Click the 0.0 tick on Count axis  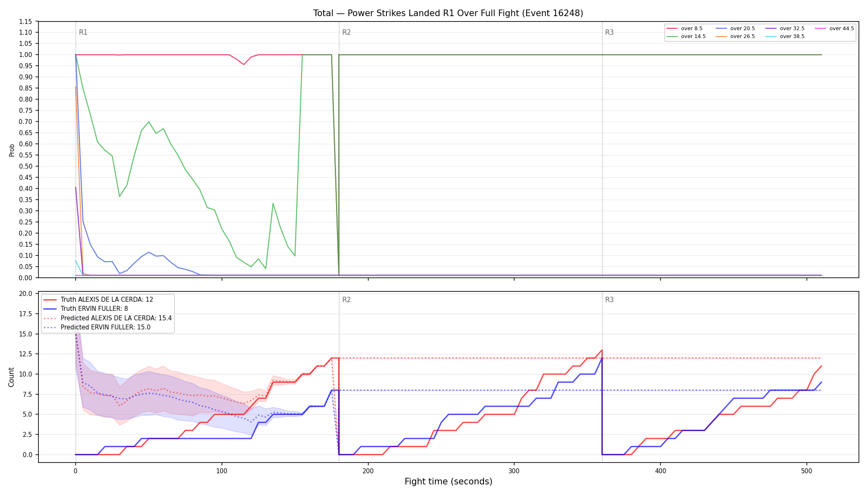(27, 455)
